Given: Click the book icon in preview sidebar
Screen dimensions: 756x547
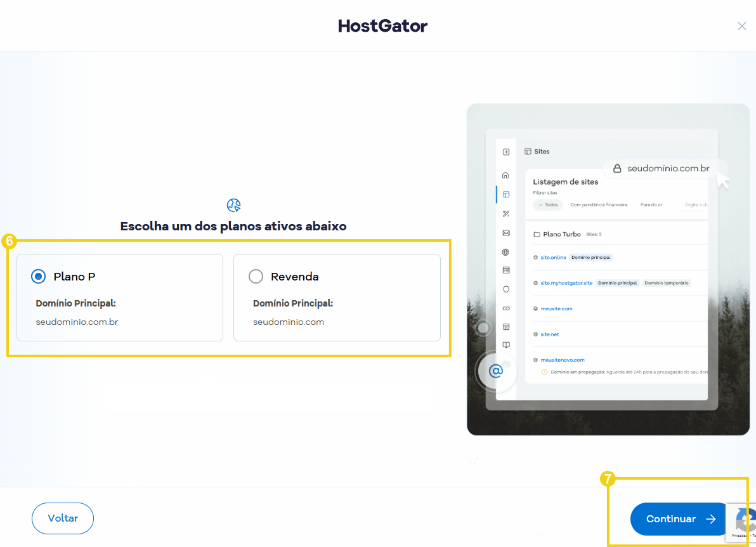Looking at the screenshot, I should click(x=505, y=345).
